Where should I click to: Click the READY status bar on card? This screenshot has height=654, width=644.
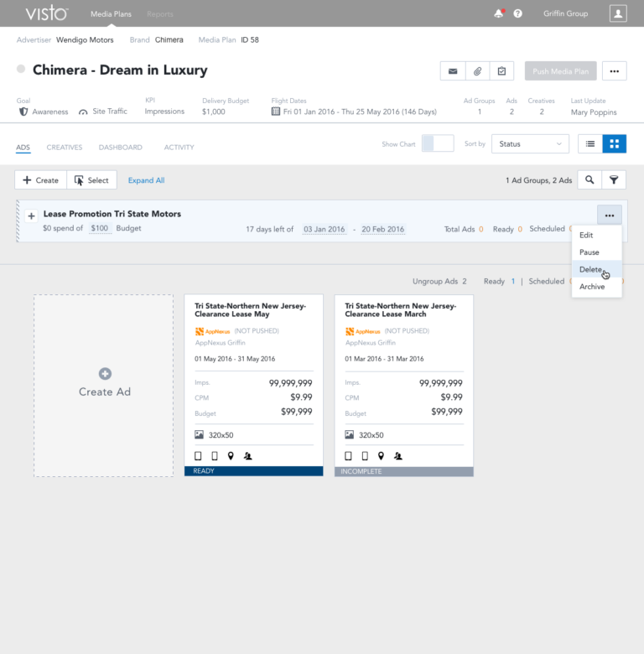[253, 471]
